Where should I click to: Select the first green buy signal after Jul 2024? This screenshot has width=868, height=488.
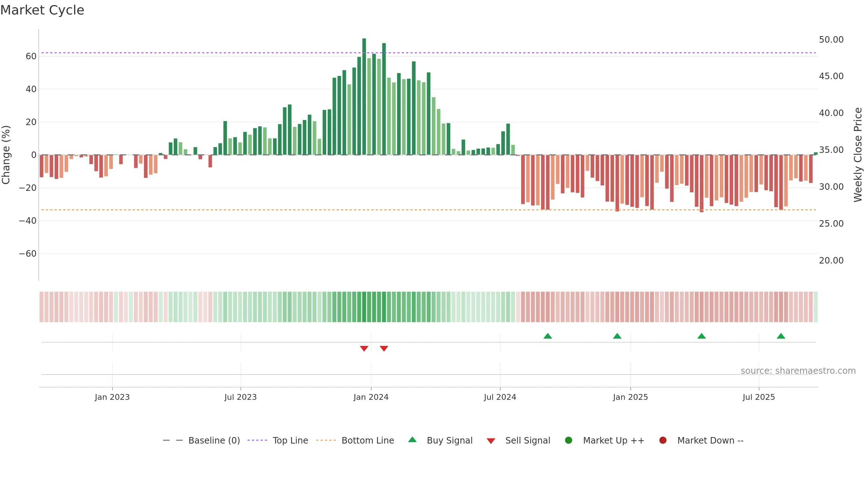click(x=548, y=336)
